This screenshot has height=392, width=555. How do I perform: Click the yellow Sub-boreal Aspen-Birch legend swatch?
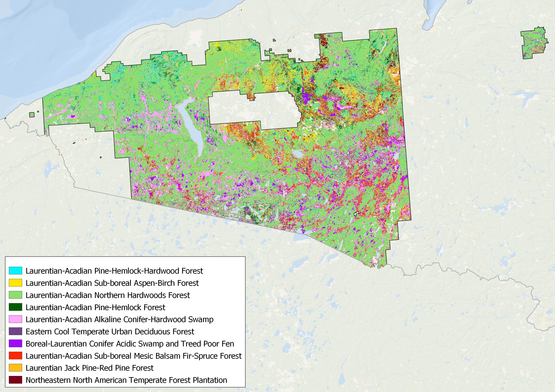pos(16,283)
